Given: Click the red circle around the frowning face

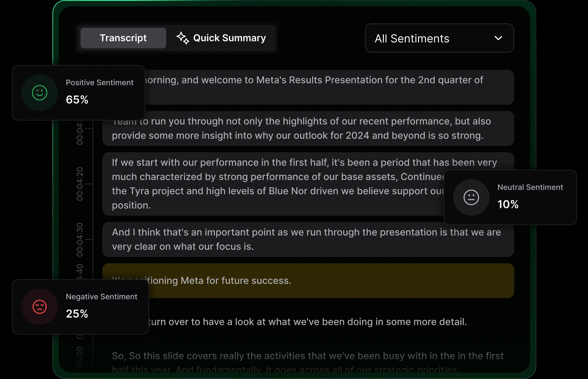Looking at the screenshot, I should (x=39, y=307).
